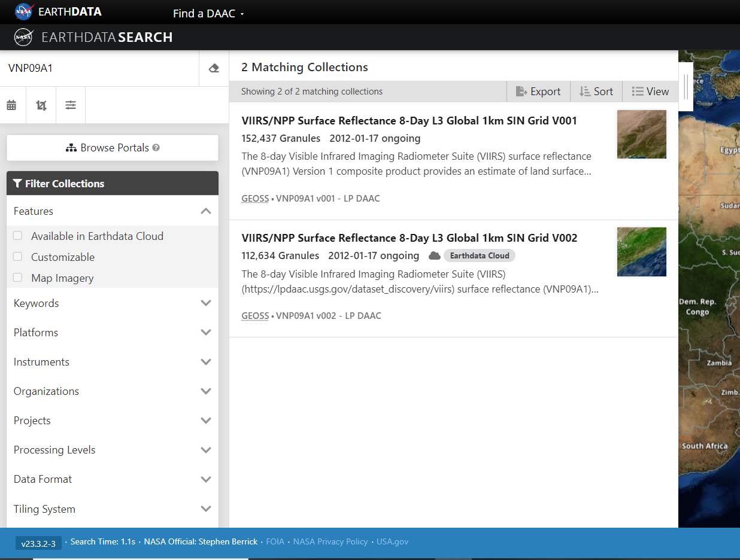
Task: Click the Browse Portals button
Action: 113,148
